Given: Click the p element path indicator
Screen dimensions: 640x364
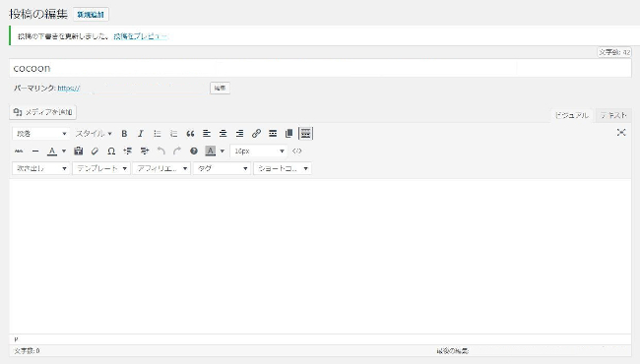Looking at the screenshot, I should pyautogui.click(x=16, y=339).
